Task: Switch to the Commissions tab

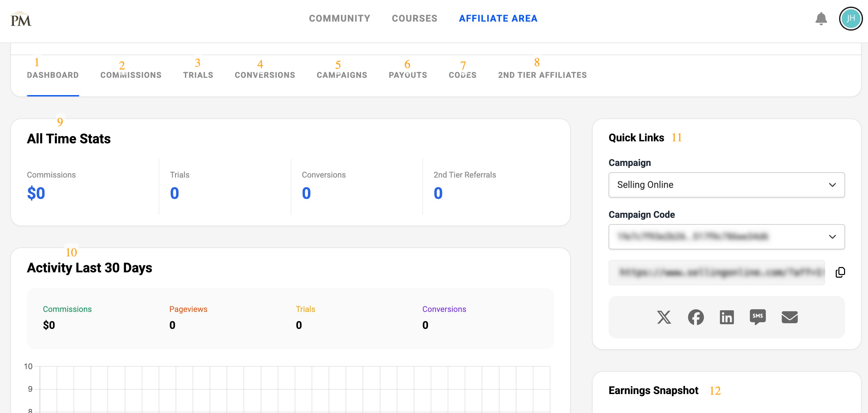Action: coord(131,75)
